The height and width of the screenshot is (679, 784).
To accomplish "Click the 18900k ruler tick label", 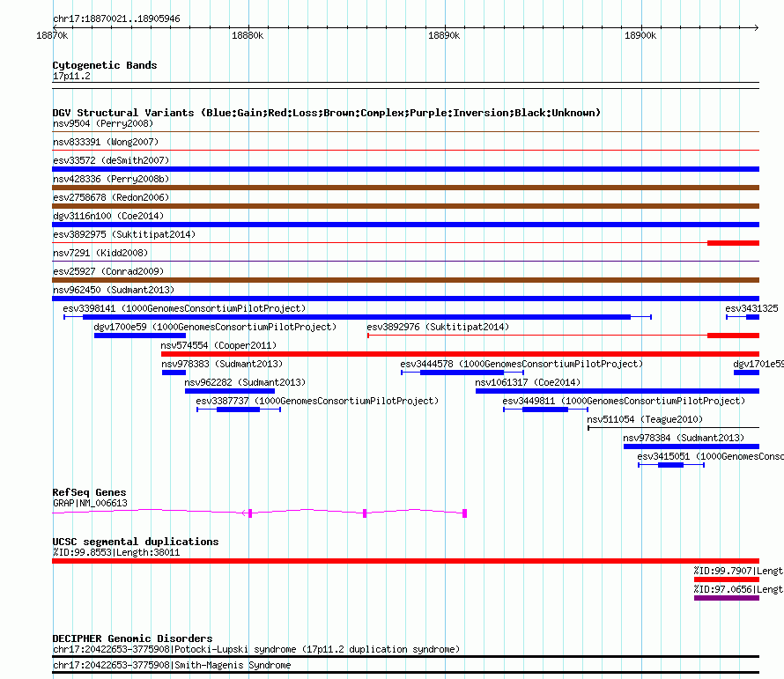I will (640, 35).
